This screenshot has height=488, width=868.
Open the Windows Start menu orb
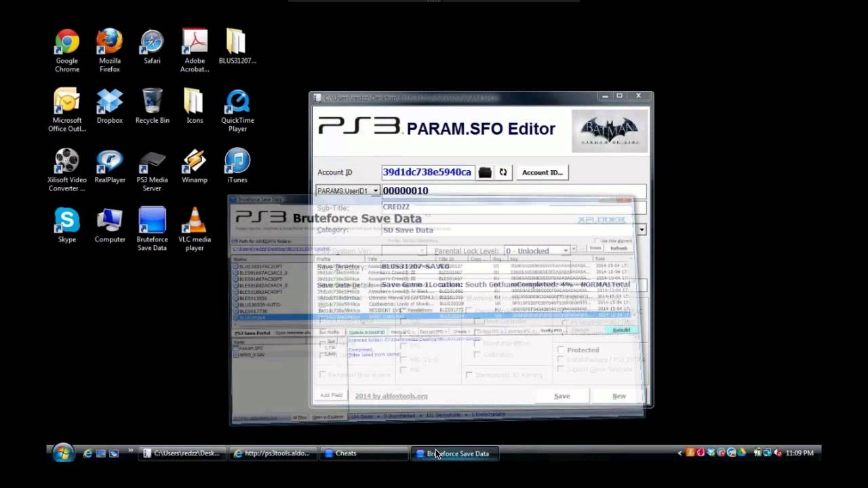point(63,453)
